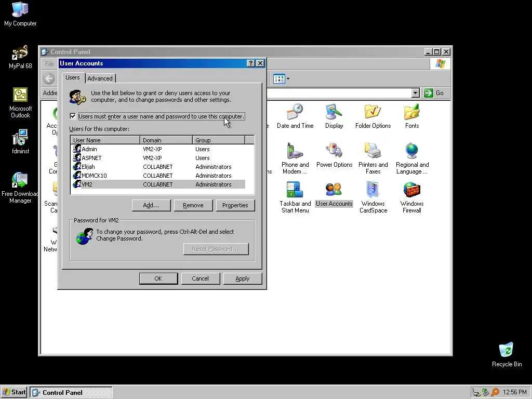Open Microsoft Outlook desktop icon
The height and width of the screenshot is (399, 532).
20,102
